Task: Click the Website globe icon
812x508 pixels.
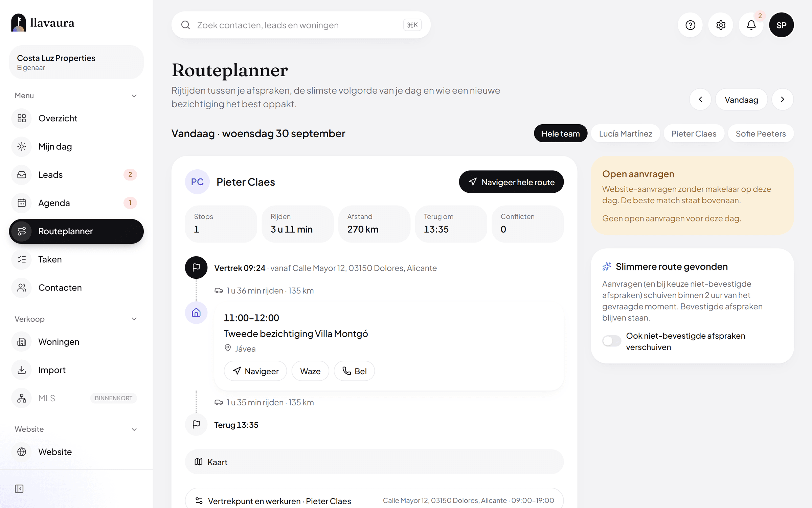Action: coord(22,452)
